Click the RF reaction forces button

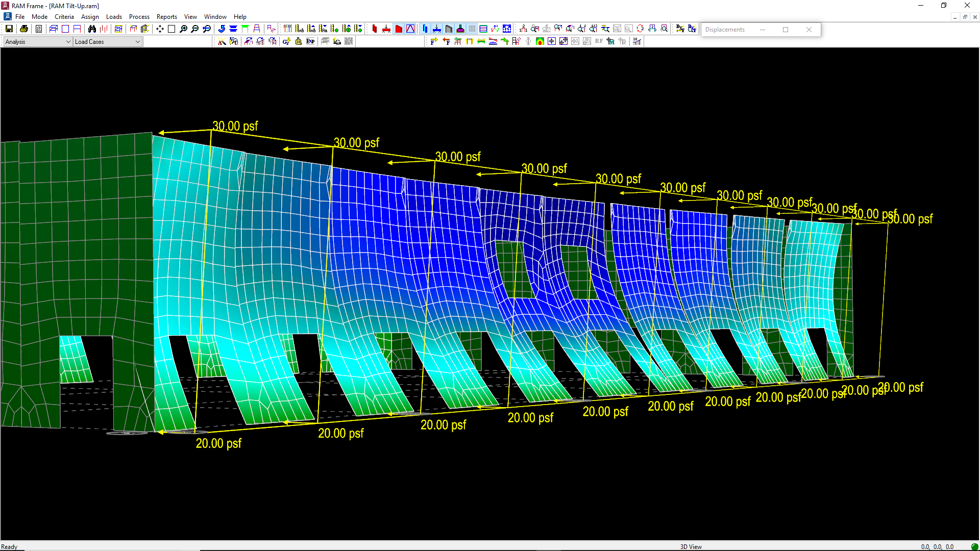(599, 42)
